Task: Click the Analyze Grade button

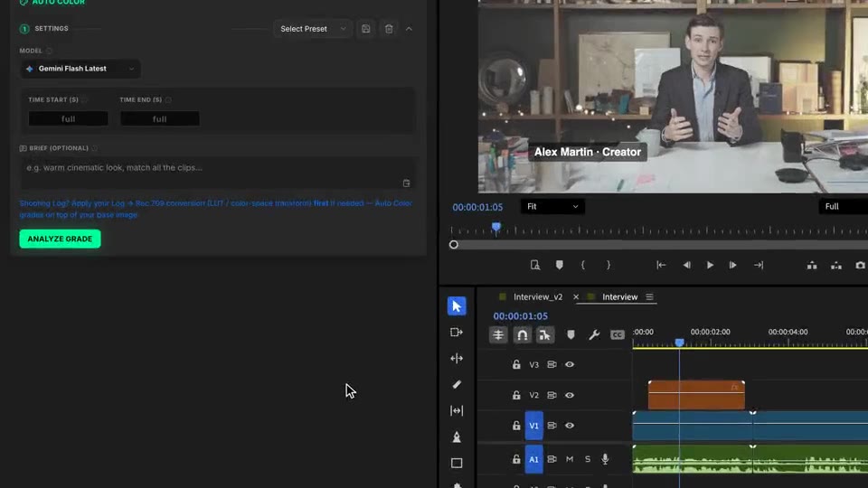Action: pyautogui.click(x=60, y=239)
